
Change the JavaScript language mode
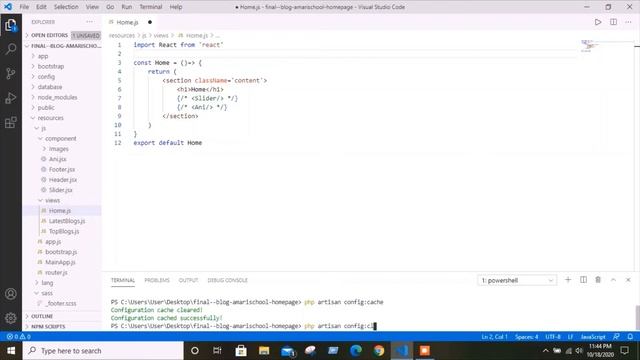pos(593,337)
